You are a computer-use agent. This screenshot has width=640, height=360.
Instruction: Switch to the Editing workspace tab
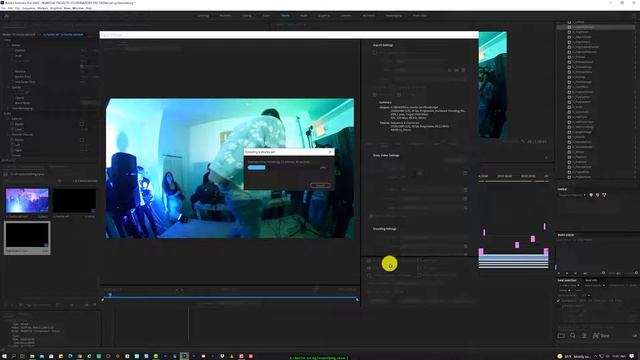click(247, 16)
